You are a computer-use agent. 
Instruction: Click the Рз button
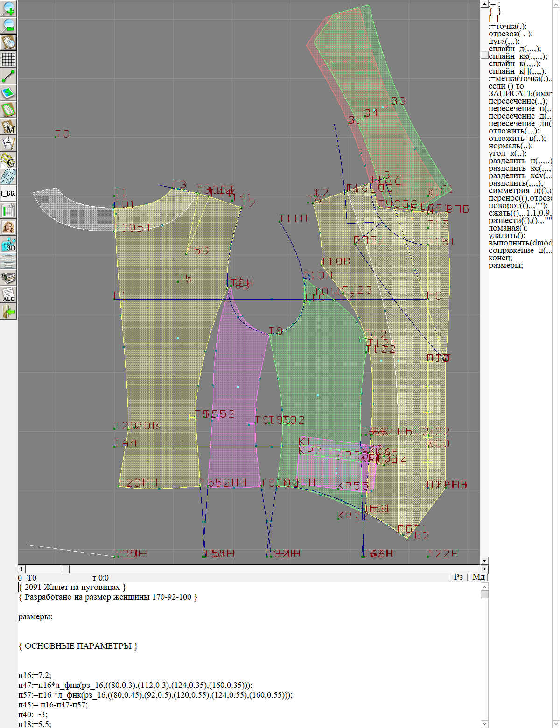point(458,577)
